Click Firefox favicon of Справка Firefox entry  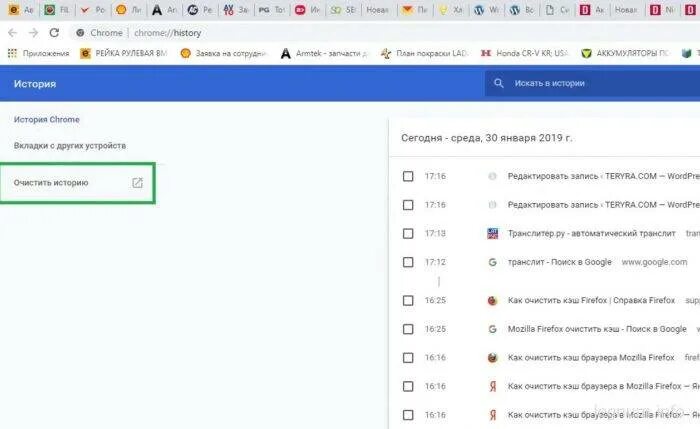pyautogui.click(x=492, y=300)
